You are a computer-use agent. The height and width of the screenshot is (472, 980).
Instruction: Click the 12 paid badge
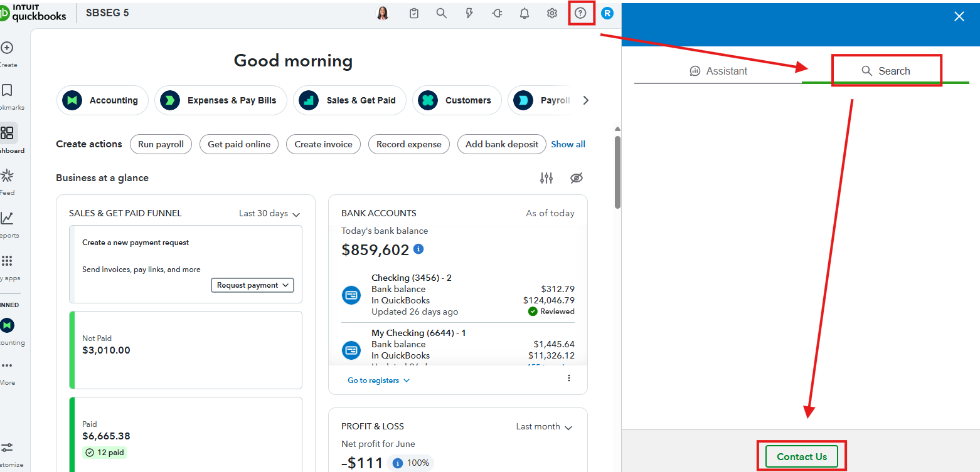[104, 453]
